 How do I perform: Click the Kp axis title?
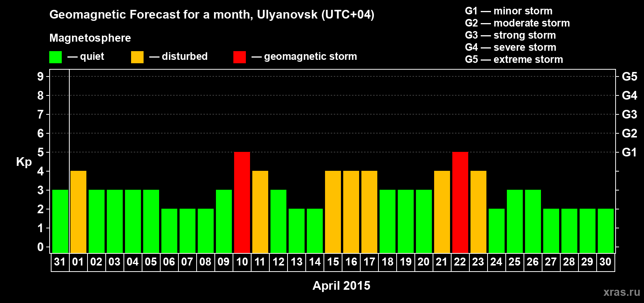[x=24, y=162]
